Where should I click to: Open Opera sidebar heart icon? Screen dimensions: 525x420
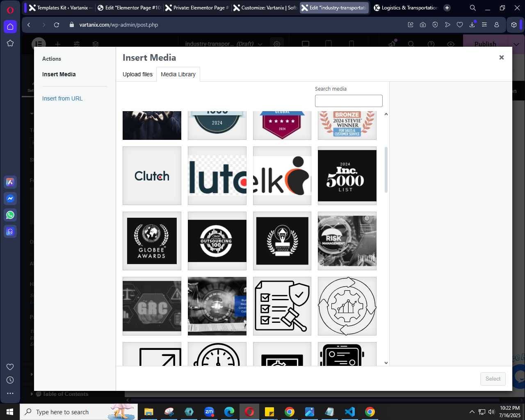click(10, 367)
